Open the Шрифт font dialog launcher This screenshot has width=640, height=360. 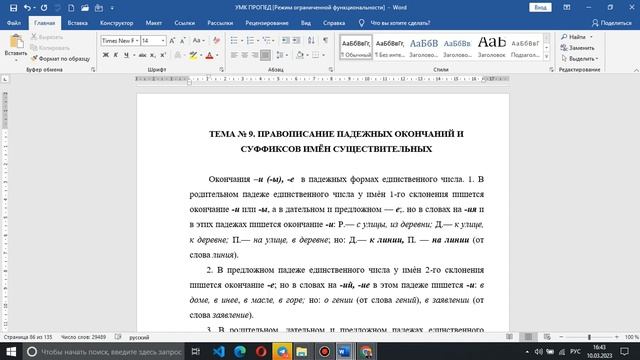[x=222, y=70]
